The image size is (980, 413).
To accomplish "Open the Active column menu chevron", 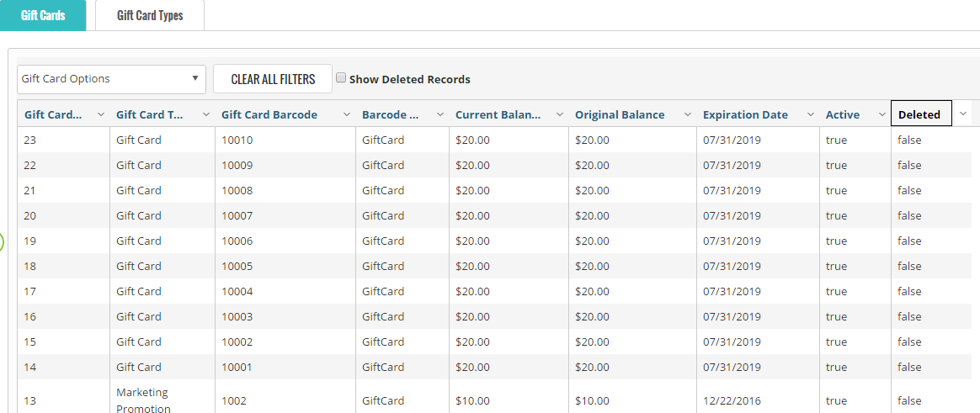I will 881,114.
